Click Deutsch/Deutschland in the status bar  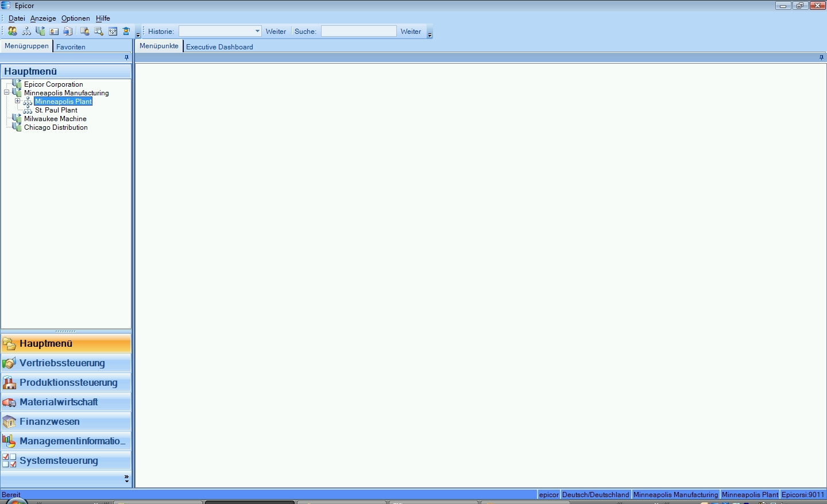(x=596, y=494)
